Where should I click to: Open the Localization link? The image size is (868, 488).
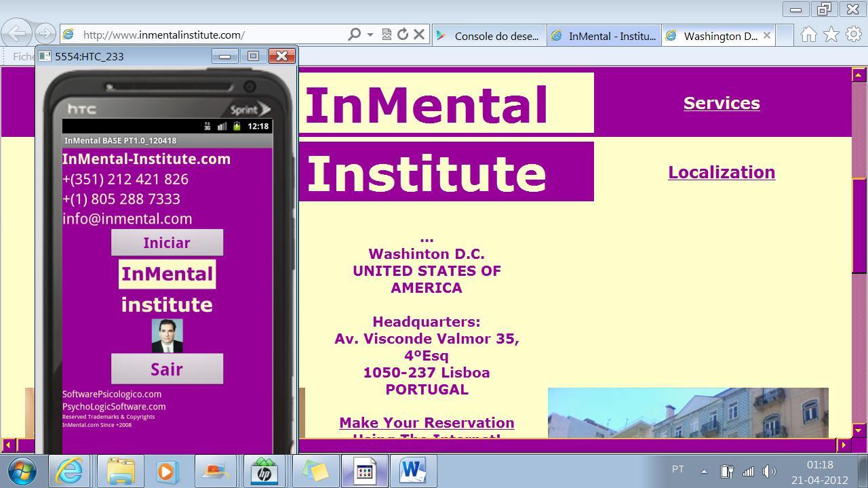click(x=722, y=172)
